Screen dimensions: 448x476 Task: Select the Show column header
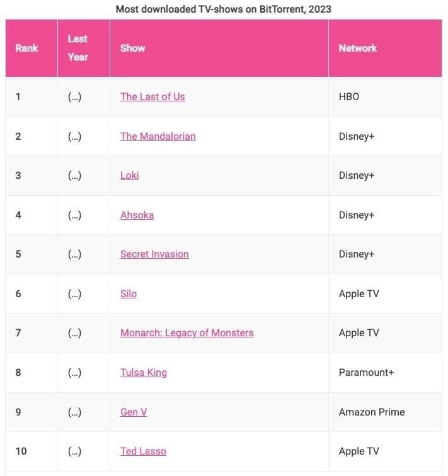coord(132,48)
